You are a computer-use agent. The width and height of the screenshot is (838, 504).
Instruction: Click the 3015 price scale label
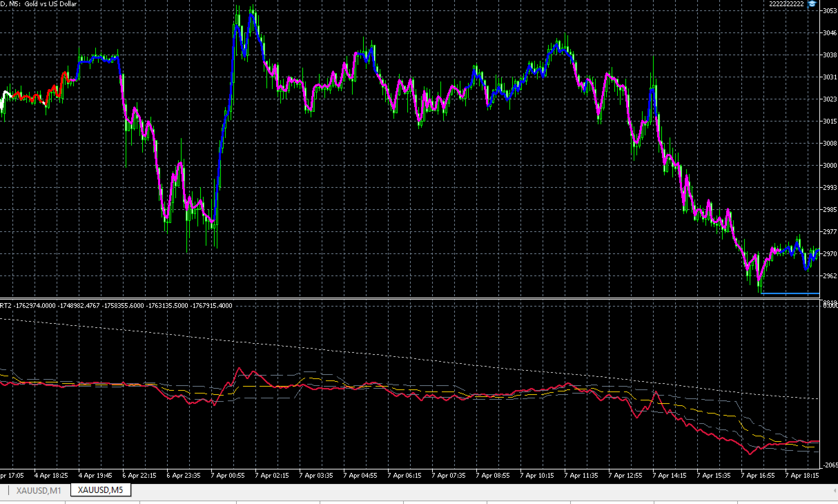[829, 122]
